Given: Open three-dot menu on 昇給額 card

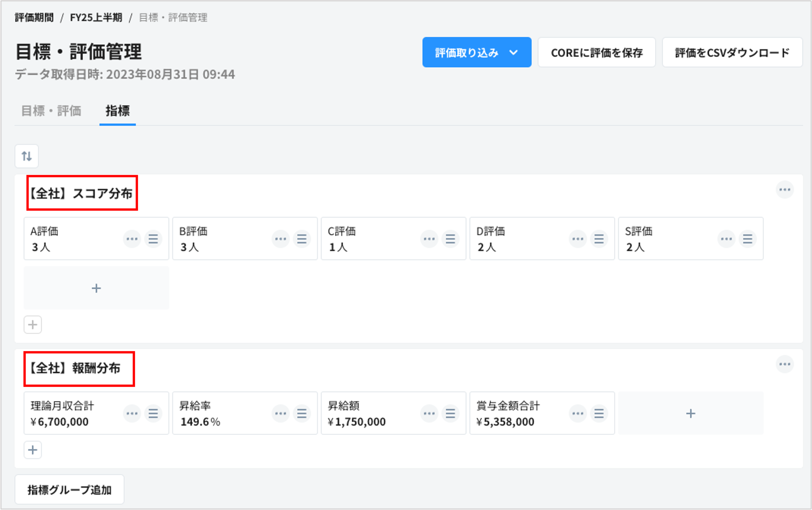Looking at the screenshot, I should point(429,413).
